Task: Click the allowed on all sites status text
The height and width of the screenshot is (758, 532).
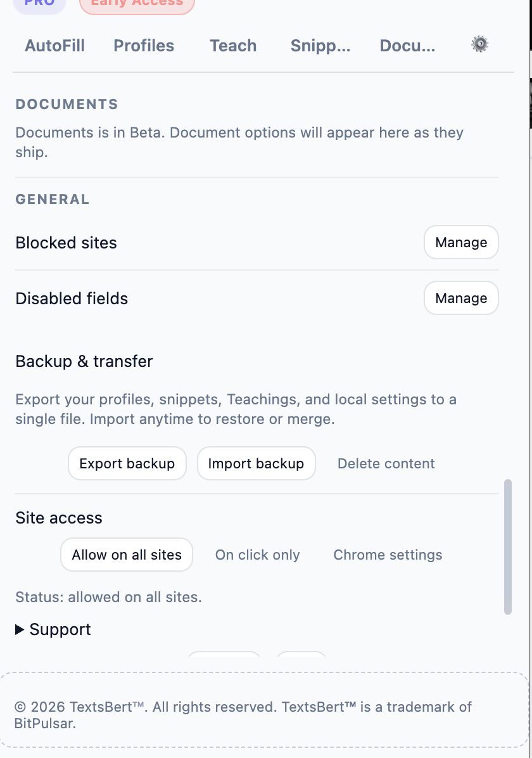Action: click(108, 596)
